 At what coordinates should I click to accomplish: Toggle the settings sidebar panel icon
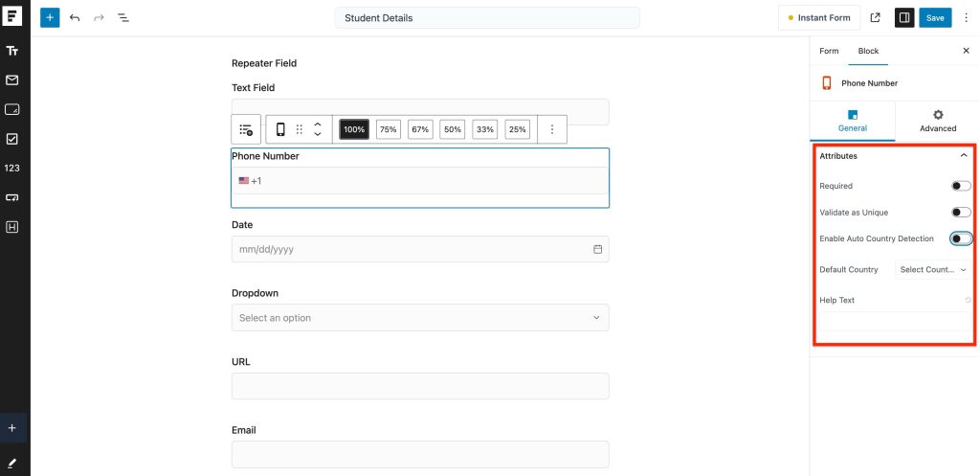[903, 18]
